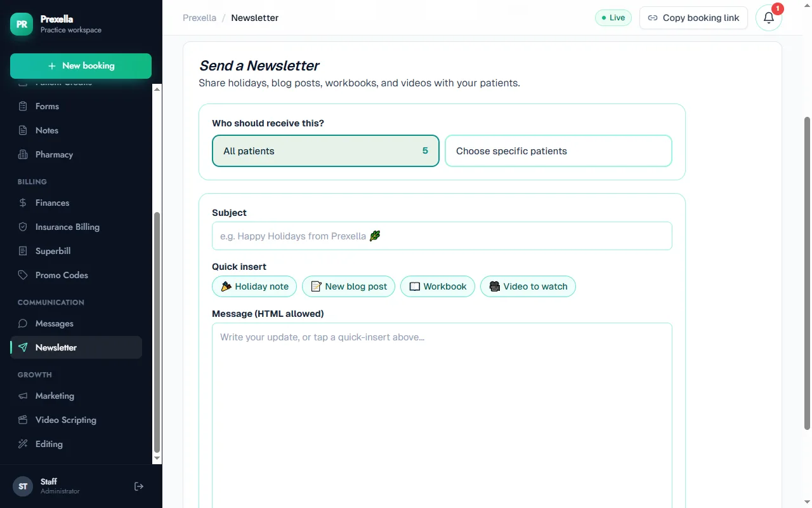Click the GROWTH section label
Screen dimensions: 812x508
[x=34, y=375]
